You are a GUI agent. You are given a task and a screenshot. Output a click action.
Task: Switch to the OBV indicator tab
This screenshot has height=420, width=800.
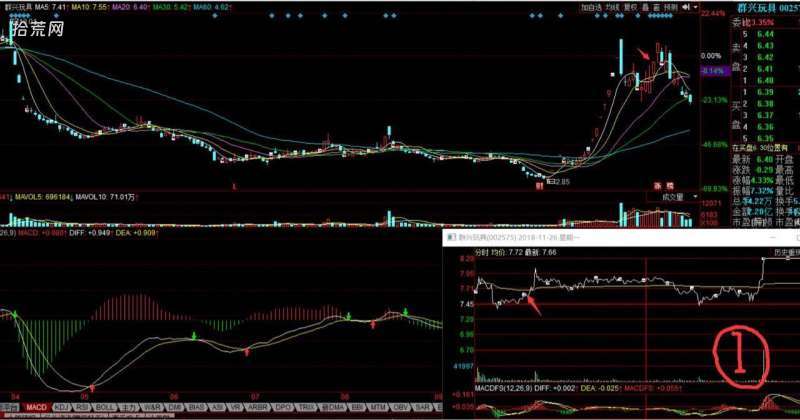coord(401,407)
